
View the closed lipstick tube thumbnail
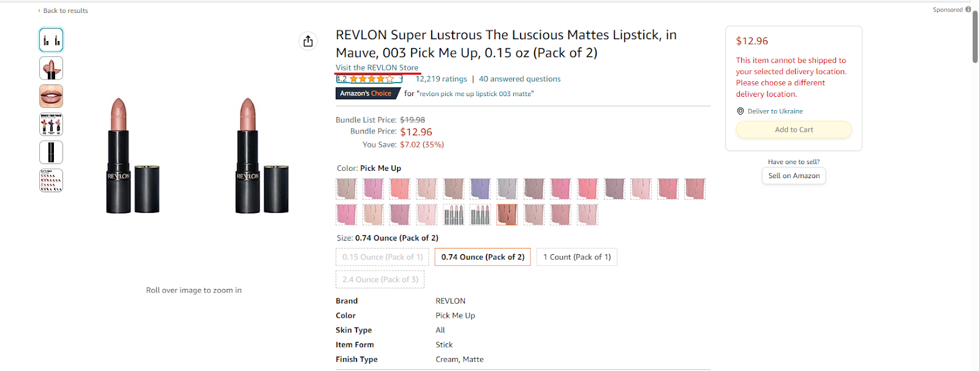[x=51, y=152]
